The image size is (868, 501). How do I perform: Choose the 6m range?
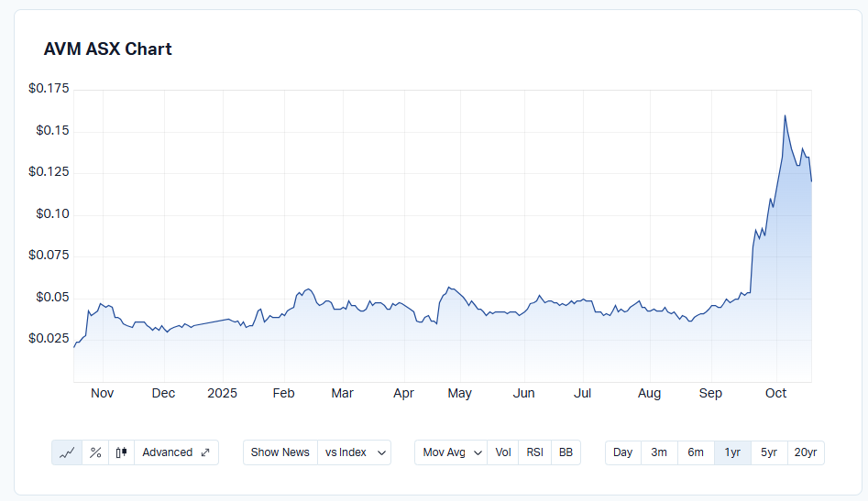[696, 452]
